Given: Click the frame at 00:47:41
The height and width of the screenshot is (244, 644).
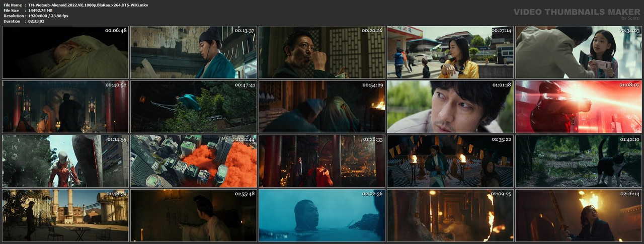Looking at the screenshot, I should pyautogui.click(x=194, y=107).
